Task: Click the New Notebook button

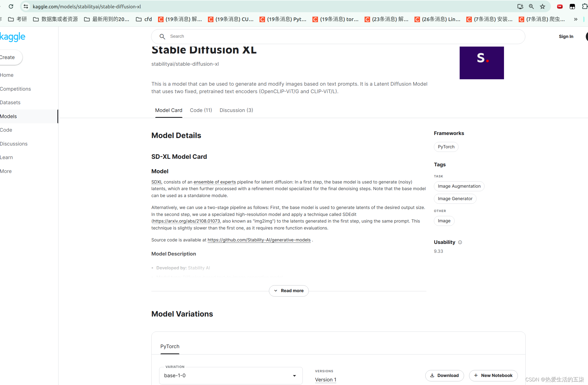Action: [x=493, y=376]
